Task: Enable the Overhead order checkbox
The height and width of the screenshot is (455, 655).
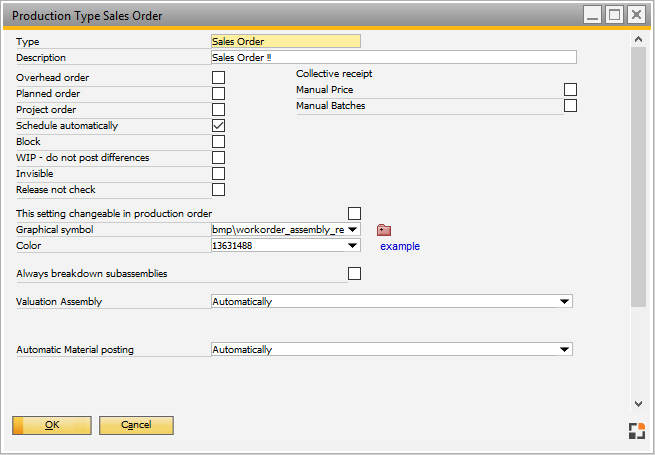Action: coord(218,78)
